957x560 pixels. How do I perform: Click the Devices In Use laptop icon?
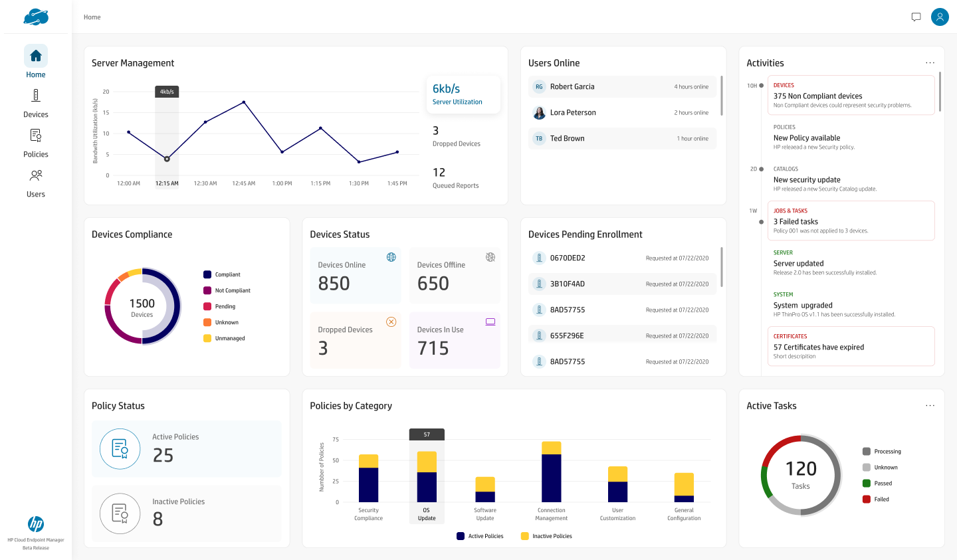coord(490,322)
